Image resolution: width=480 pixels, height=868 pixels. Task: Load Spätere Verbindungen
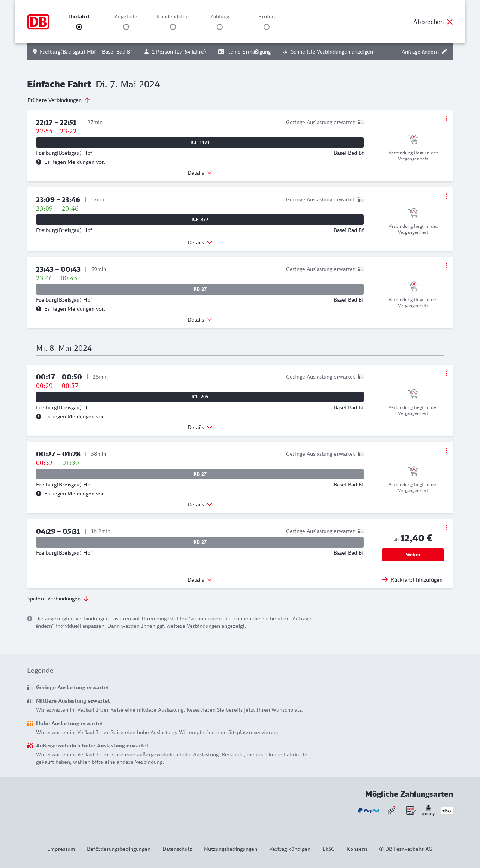[x=58, y=599]
